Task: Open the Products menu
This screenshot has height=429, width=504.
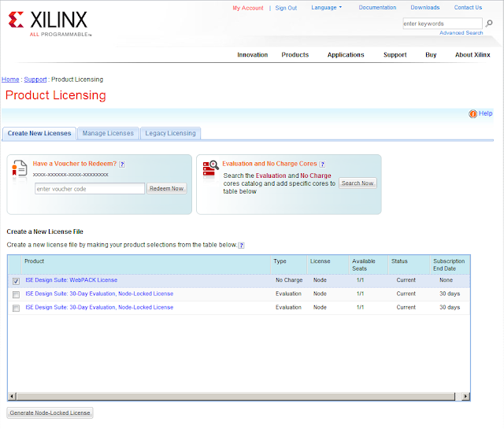Action: [295, 55]
